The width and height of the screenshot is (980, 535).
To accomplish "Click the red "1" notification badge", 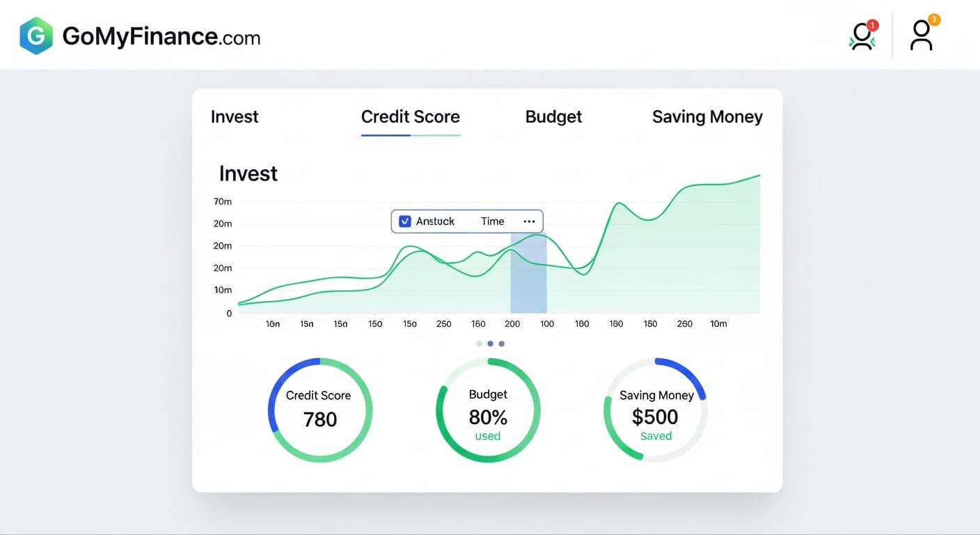I will coord(872,24).
